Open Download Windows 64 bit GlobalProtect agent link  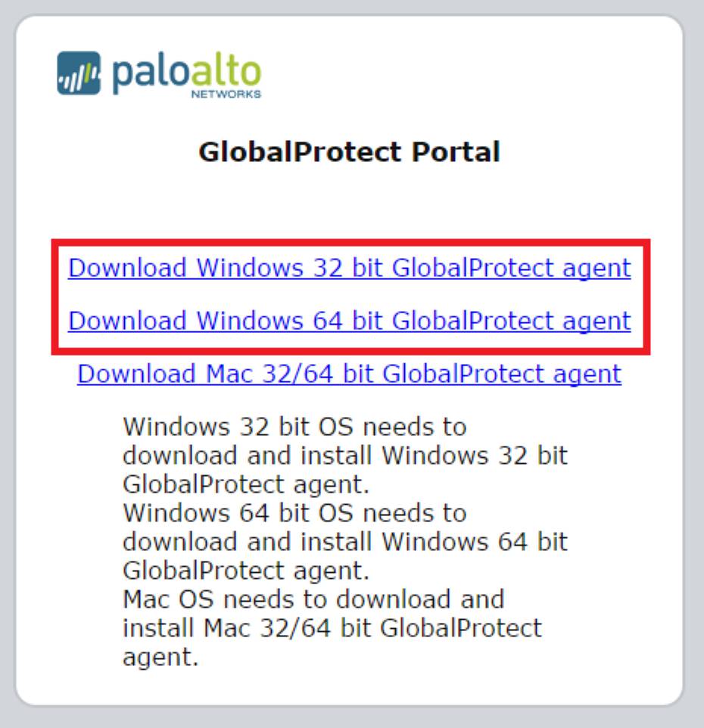click(350, 322)
